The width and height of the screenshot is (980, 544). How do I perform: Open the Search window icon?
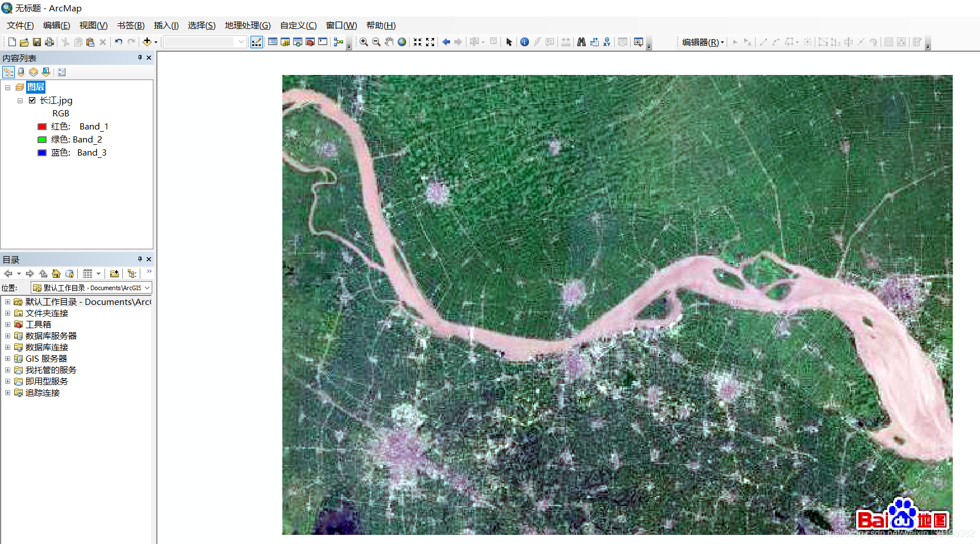[x=298, y=42]
